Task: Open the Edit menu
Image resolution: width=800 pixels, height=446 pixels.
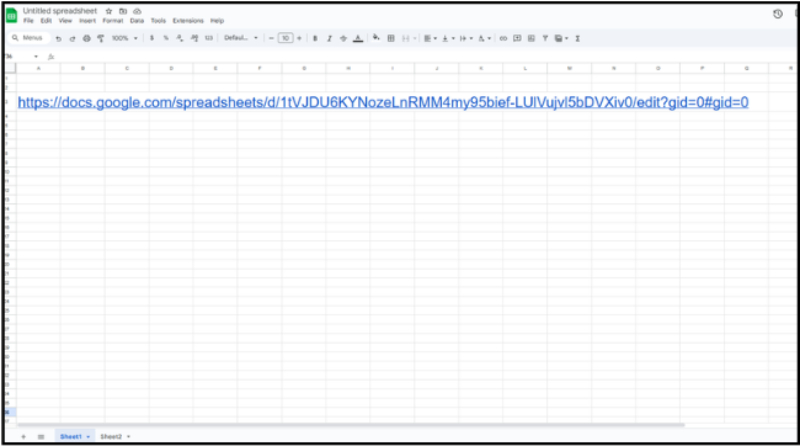Action: tap(46, 21)
